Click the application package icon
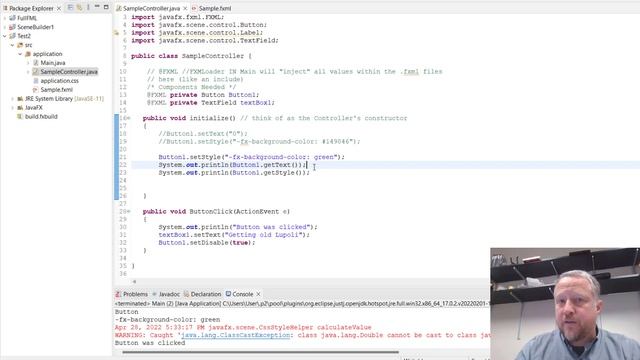Image resolution: width=640 pixels, height=360 pixels. click(x=28, y=54)
